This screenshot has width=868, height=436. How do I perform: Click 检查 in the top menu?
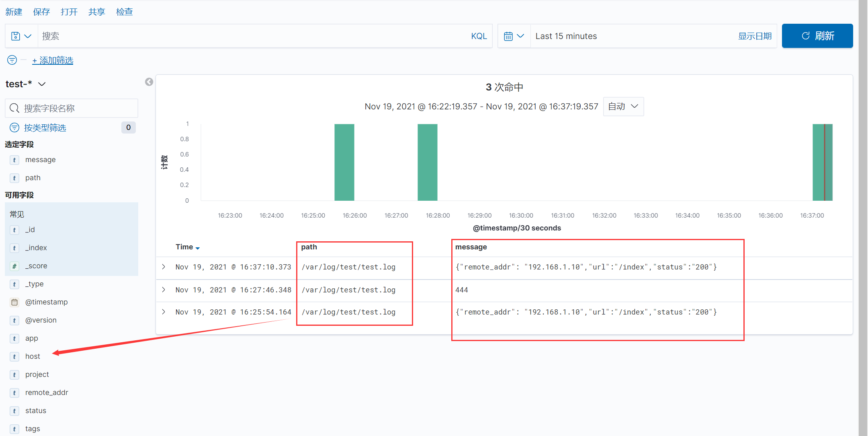click(x=125, y=12)
